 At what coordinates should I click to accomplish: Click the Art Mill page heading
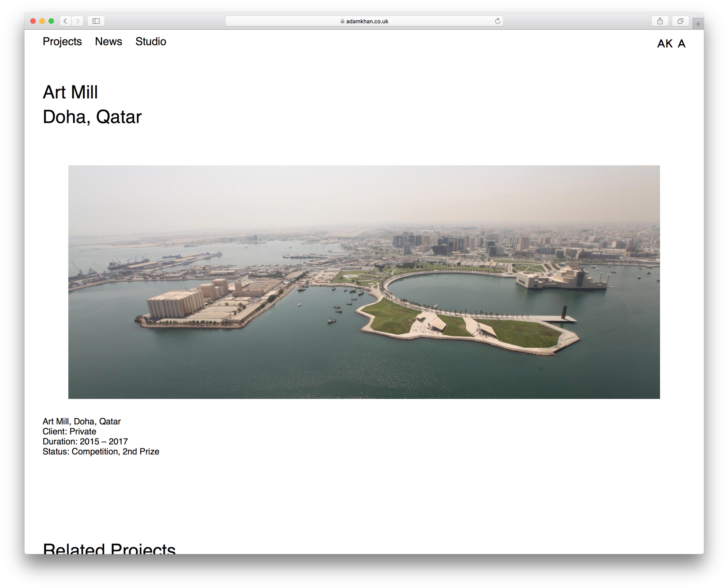pyautogui.click(x=70, y=92)
